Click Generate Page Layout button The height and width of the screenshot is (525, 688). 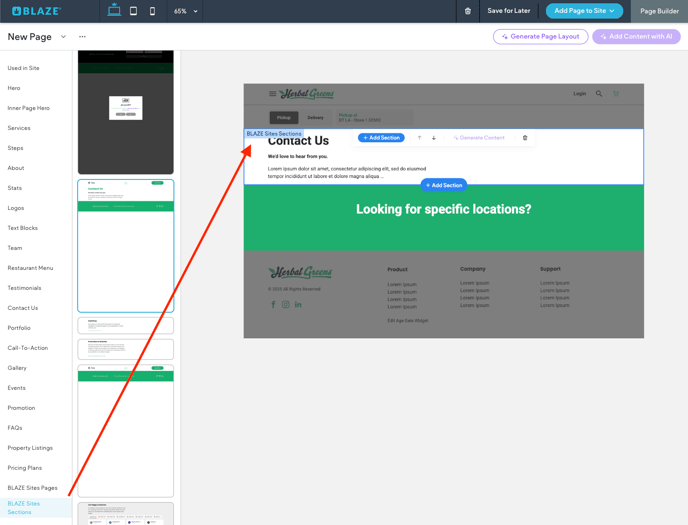(x=540, y=37)
